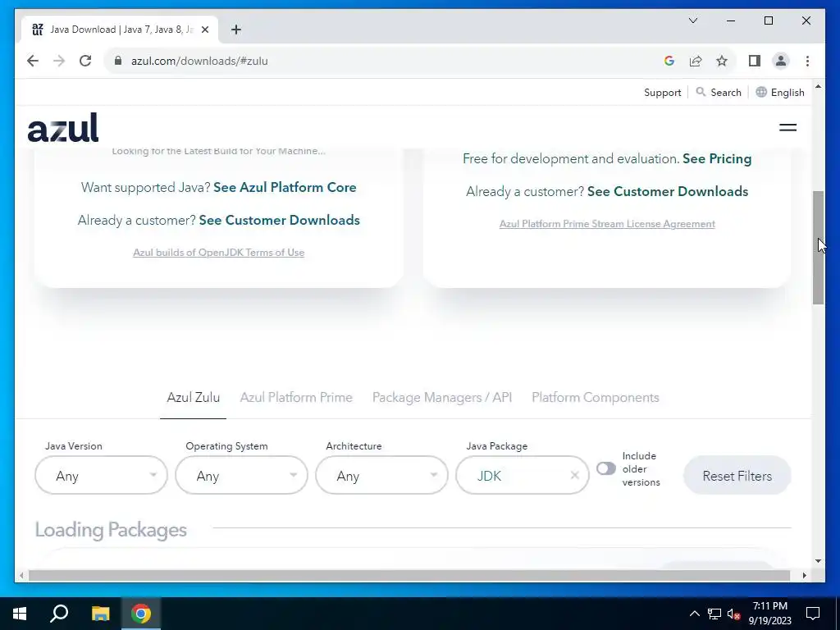Follow the See Azul Platform Core link
Viewport: 840px width, 630px height.
(285, 188)
